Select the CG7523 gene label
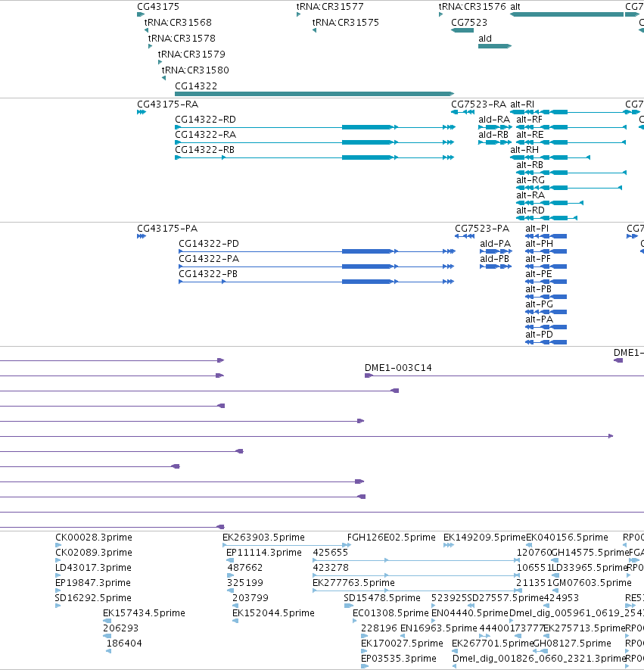This screenshot has width=644, height=670. tap(469, 23)
